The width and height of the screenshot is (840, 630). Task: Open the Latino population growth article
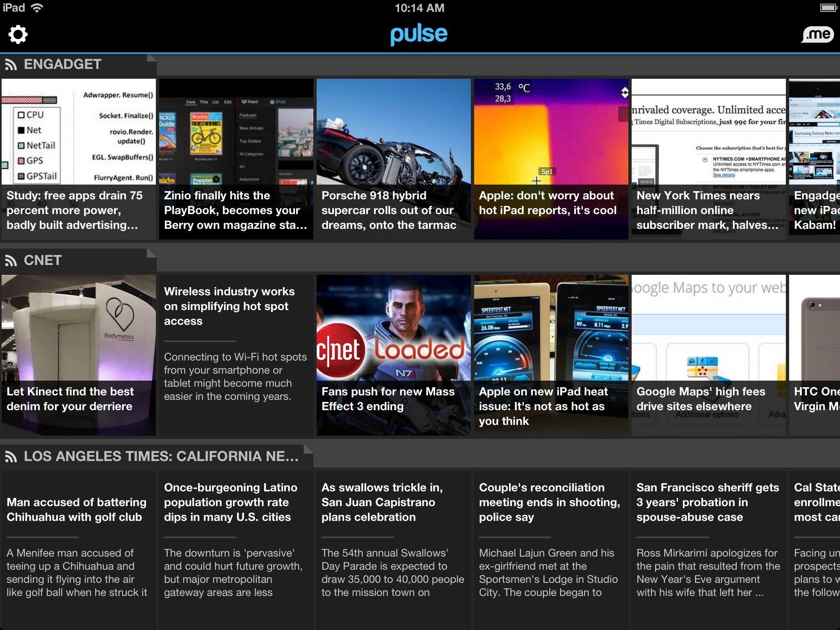236,550
